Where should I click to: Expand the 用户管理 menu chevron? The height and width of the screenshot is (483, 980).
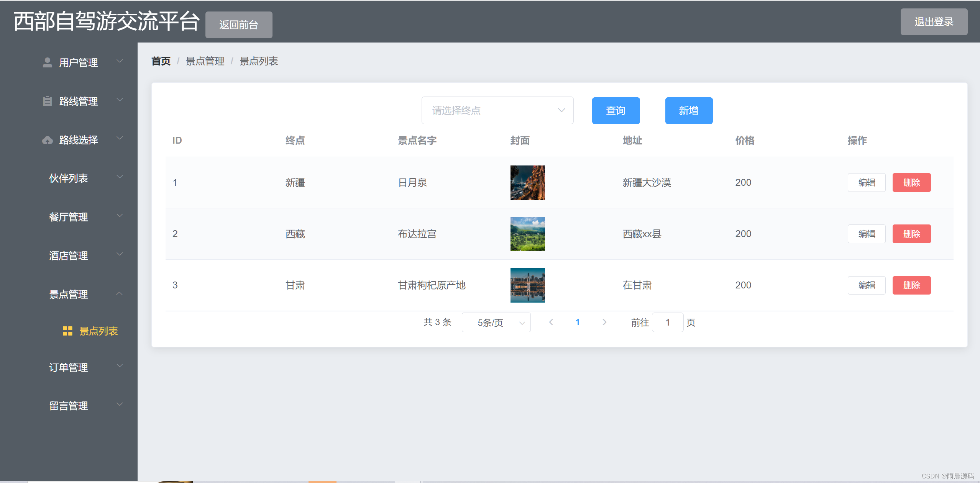120,61
